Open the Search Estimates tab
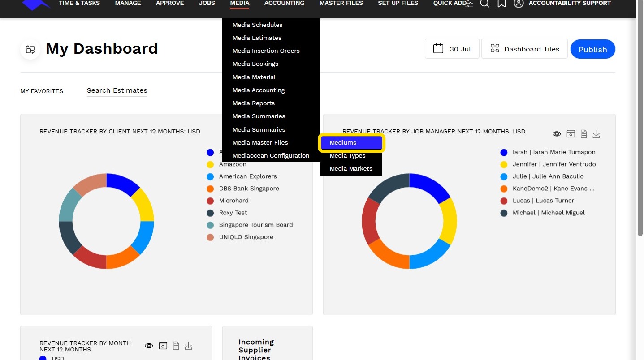 click(x=117, y=90)
